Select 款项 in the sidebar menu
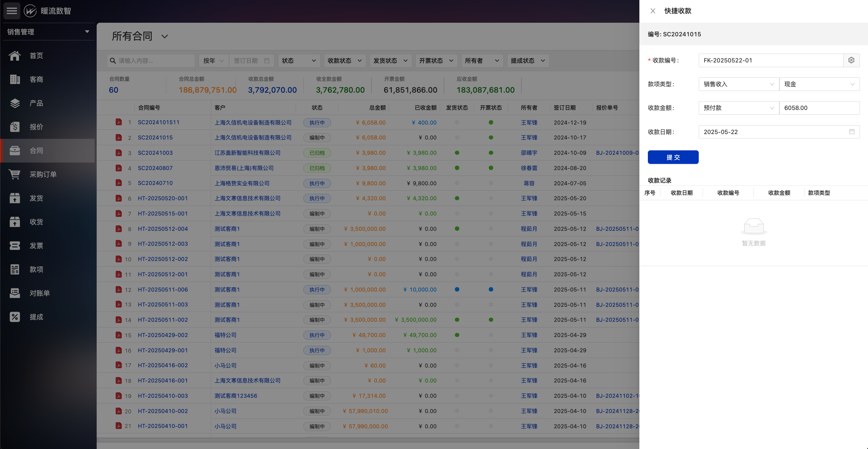The image size is (868, 449). pyautogui.click(x=36, y=269)
